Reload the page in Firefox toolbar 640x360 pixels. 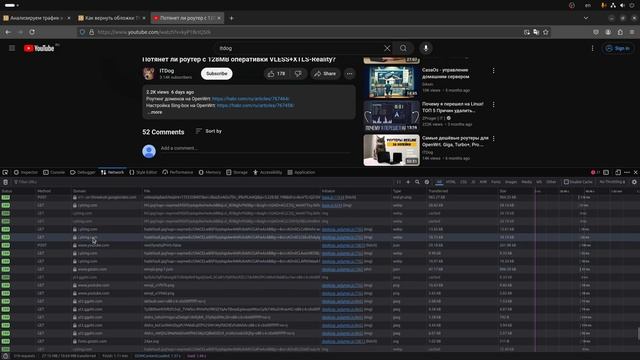(32, 32)
